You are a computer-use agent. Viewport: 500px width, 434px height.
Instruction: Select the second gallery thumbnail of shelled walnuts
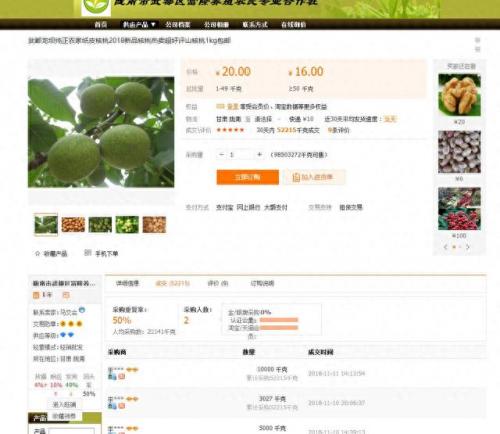pyautogui.click(x=73, y=224)
